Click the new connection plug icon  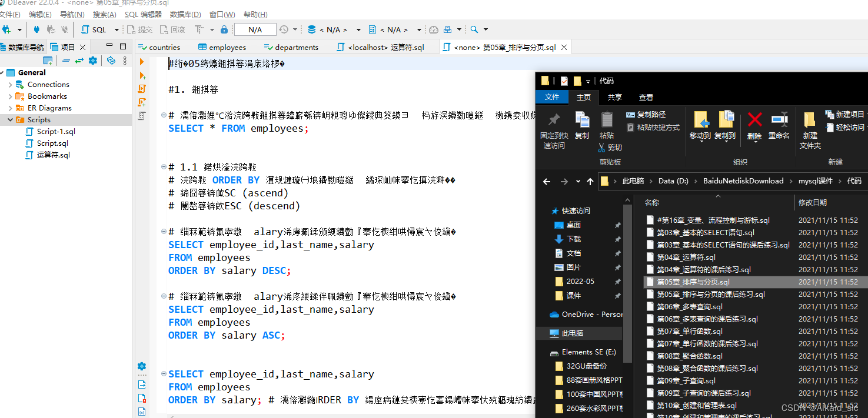pos(6,29)
